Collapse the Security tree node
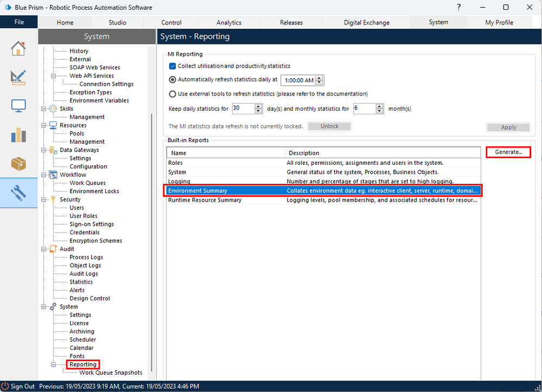Image resolution: width=542 pixels, height=392 pixels. click(43, 200)
